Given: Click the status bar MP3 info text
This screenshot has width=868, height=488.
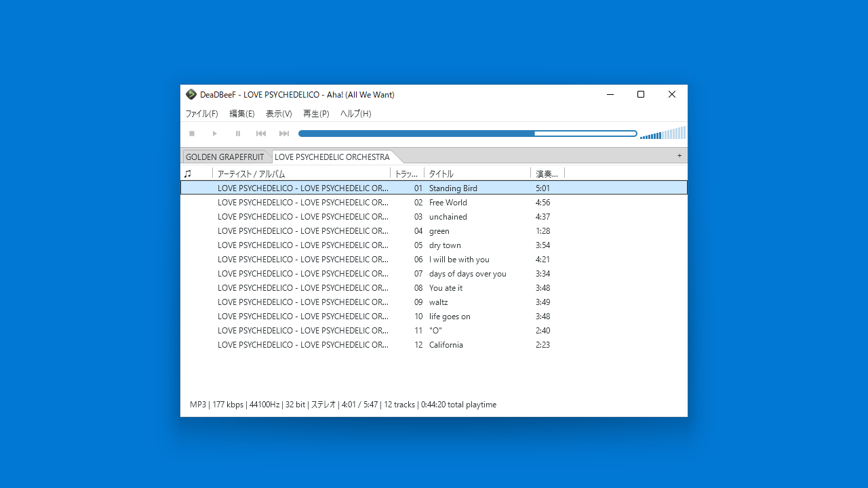Looking at the screenshot, I should click(x=343, y=405).
